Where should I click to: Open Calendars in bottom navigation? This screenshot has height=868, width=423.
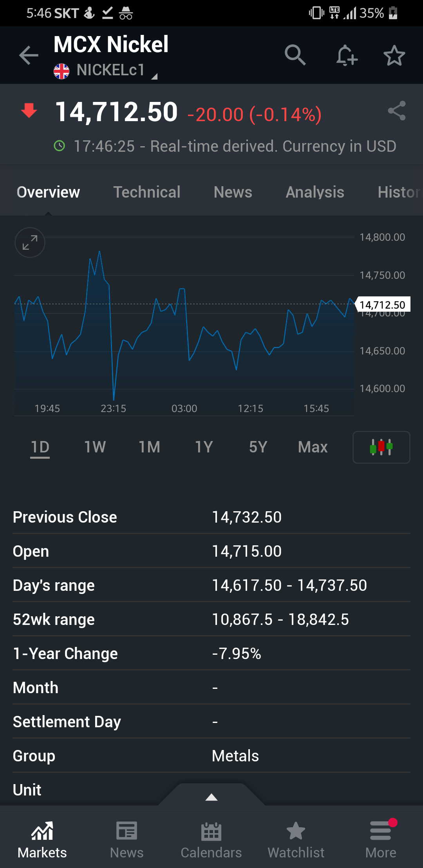pos(211,840)
